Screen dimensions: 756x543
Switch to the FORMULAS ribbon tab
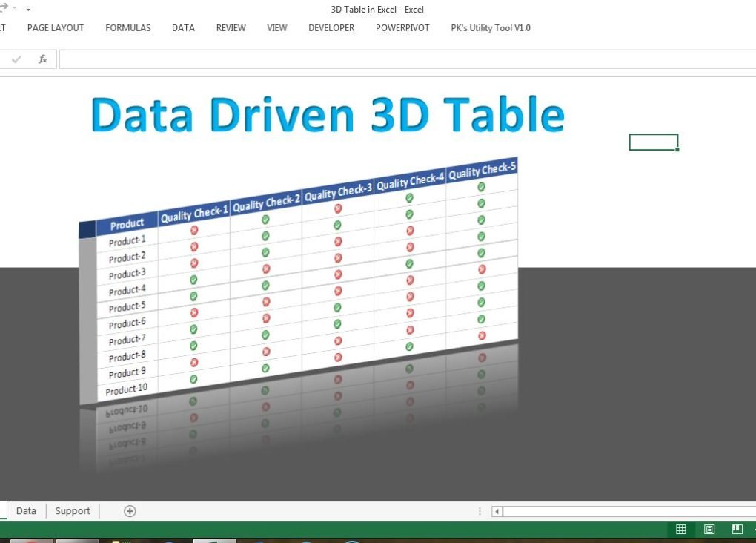tap(127, 27)
